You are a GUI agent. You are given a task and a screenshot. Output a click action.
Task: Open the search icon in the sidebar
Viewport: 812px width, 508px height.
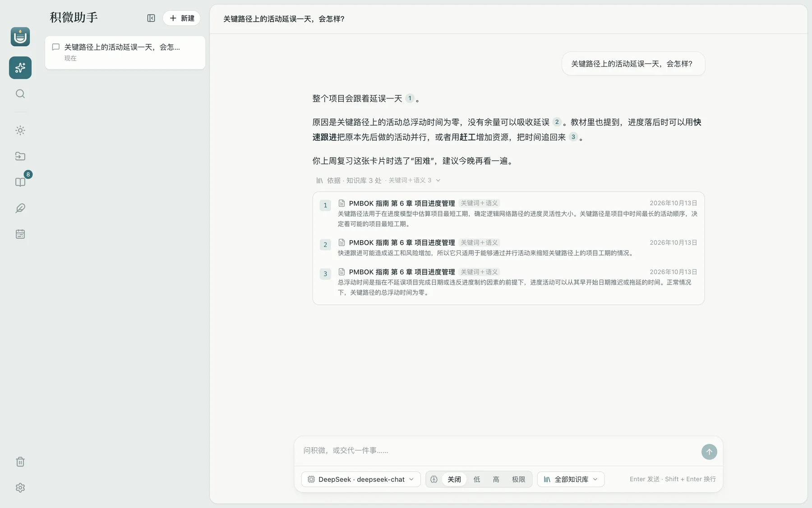click(20, 94)
